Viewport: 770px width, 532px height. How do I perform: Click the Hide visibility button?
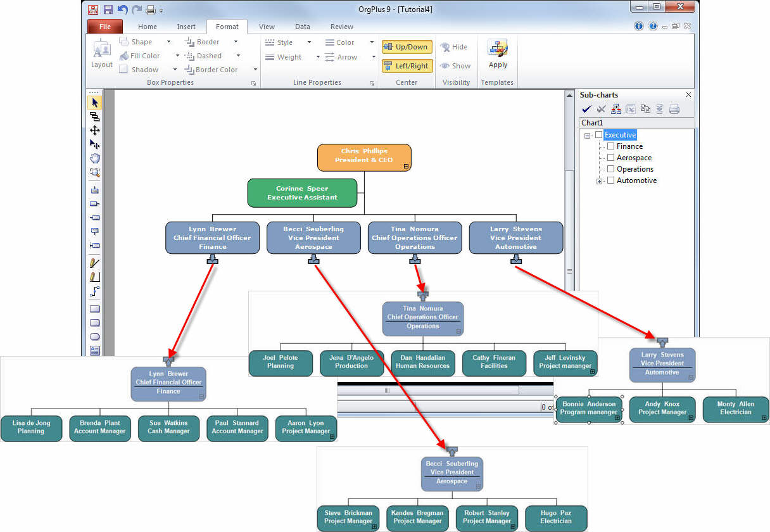(454, 47)
